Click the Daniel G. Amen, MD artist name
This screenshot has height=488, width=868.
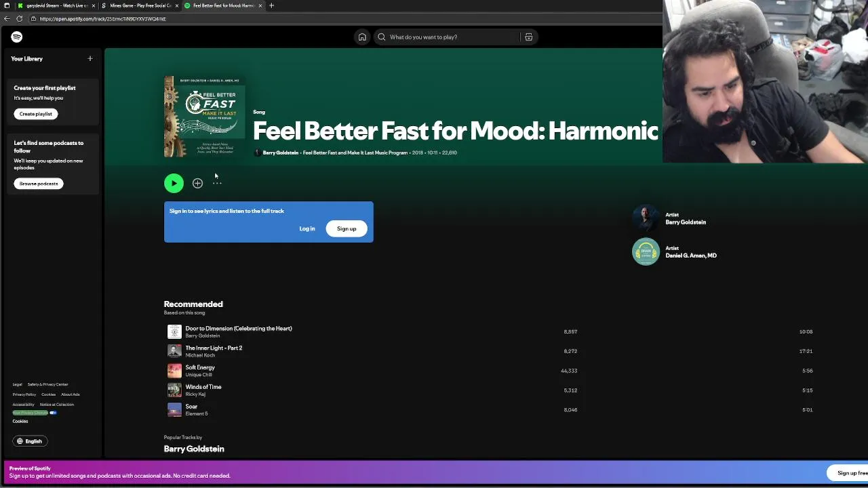691,256
